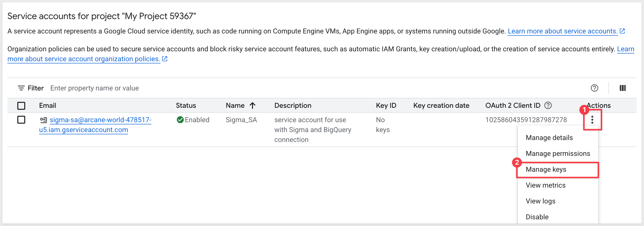Screen dimensions: 644x226
Task: Open the filter help question mark icon
Action: click(x=594, y=88)
